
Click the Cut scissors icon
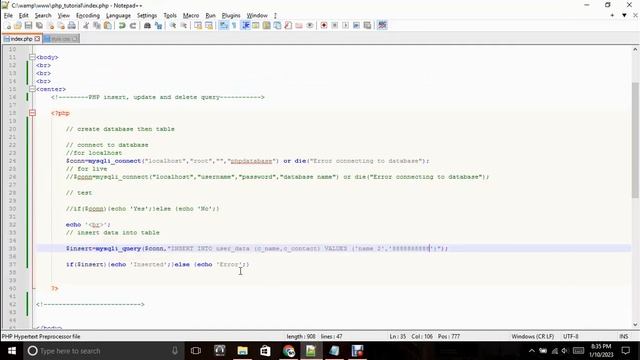point(86,26)
